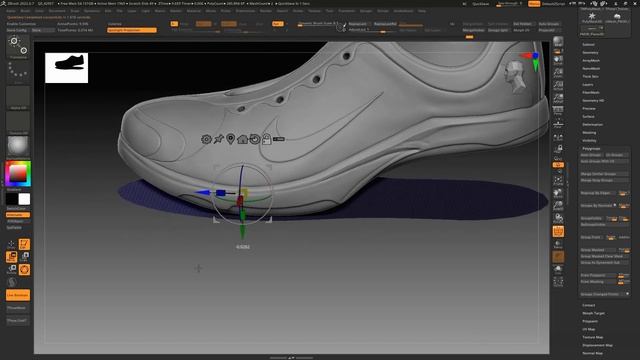Expand the Morph Target subpalette
The image size is (640, 360).
pos(593,313)
